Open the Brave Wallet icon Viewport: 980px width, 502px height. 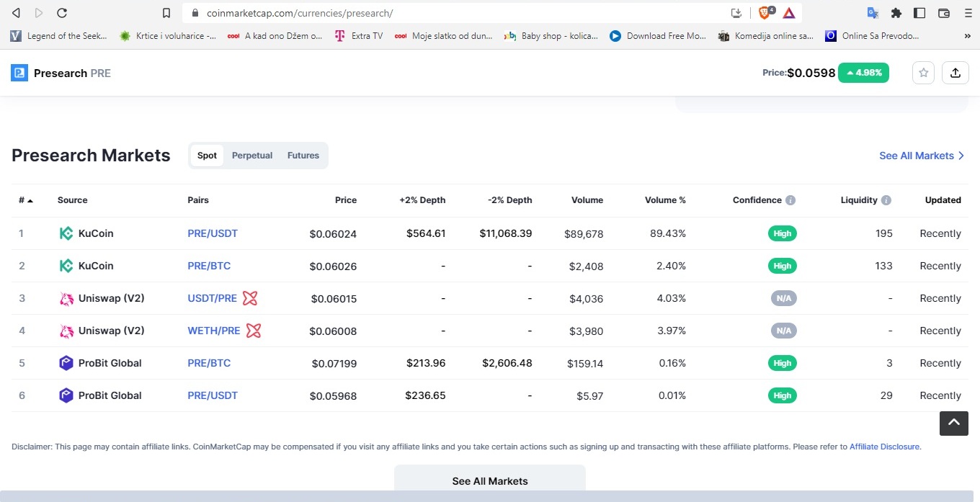[x=943, y=13]
